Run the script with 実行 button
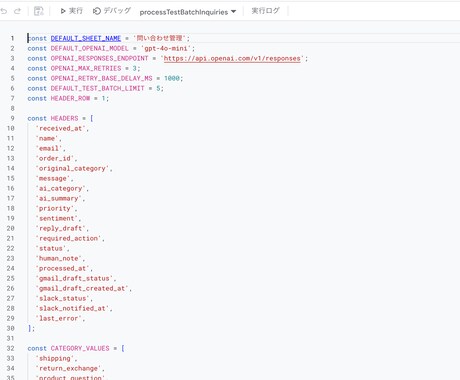This screenshot has width=460, height=380. (x=71, y=11)
